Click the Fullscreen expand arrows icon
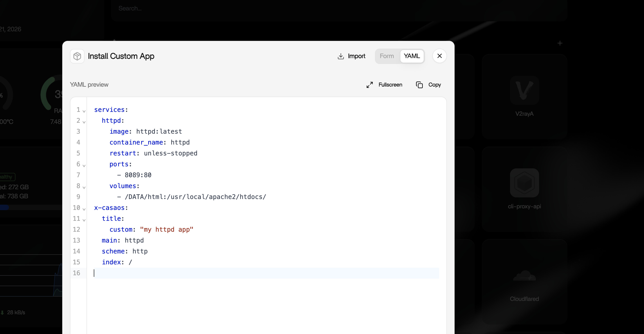The image size is (644, 334). pyautogui.click(x=369, y=85)
